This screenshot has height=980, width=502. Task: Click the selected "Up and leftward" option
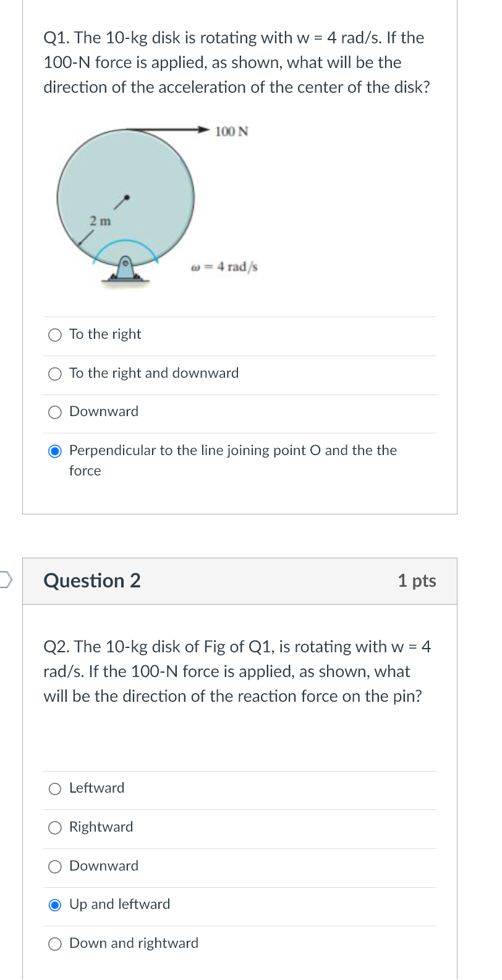click(x=55, y=905)
